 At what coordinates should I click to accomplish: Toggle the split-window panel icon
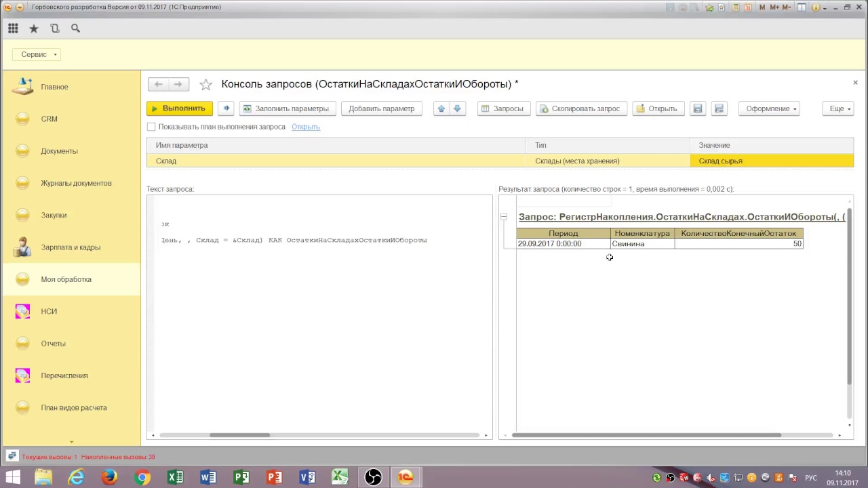802,7
